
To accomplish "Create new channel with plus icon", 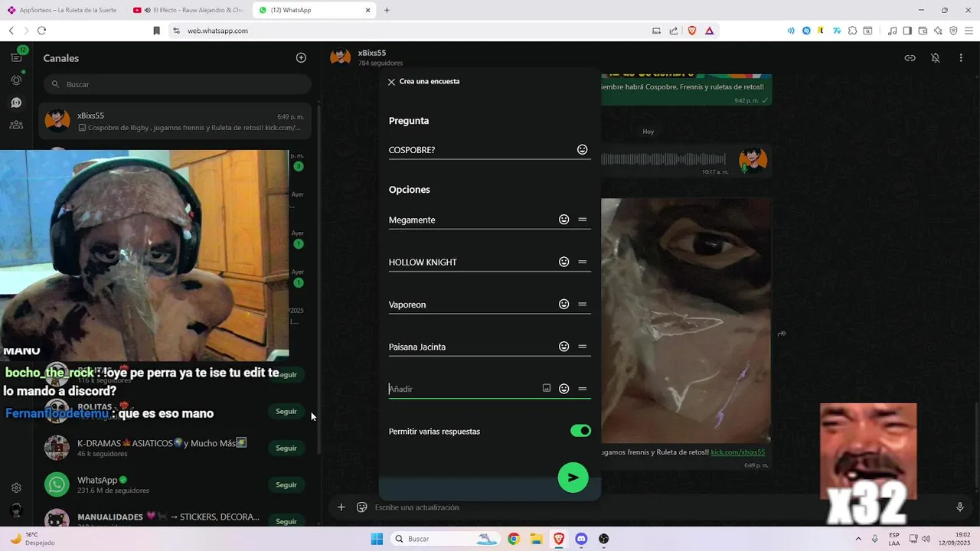I will 301,58.
